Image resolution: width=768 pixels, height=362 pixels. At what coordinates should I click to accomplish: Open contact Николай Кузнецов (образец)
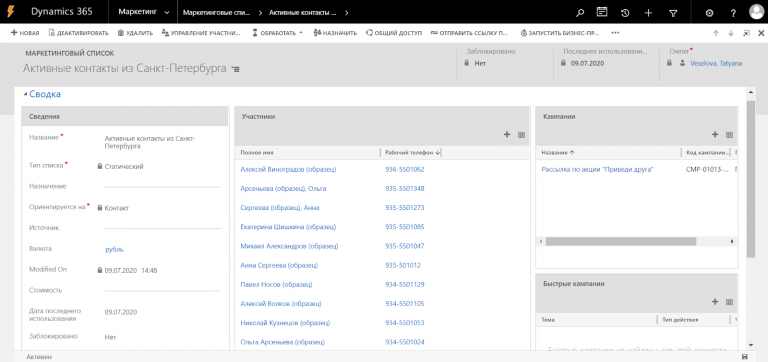[x=285, y=323]
